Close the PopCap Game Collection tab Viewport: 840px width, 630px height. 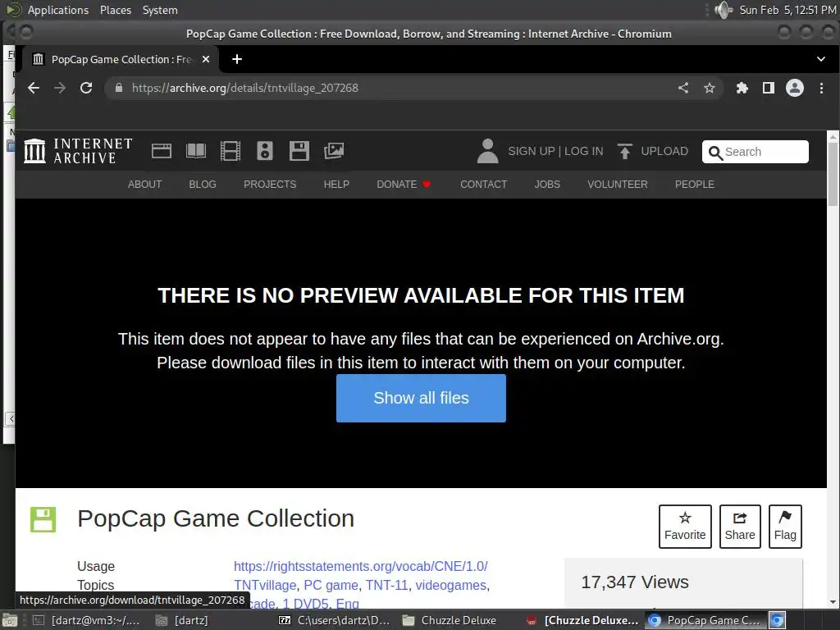[x=206, y=59]
